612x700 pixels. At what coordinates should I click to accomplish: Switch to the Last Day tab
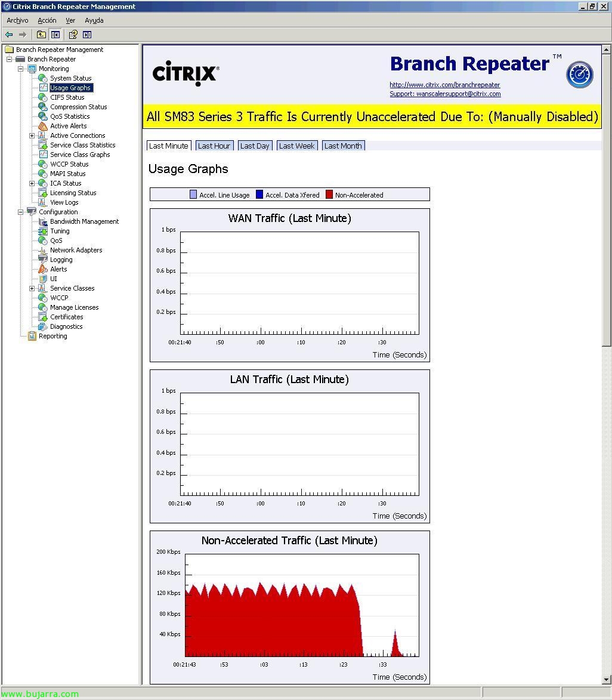coord(255,146)
